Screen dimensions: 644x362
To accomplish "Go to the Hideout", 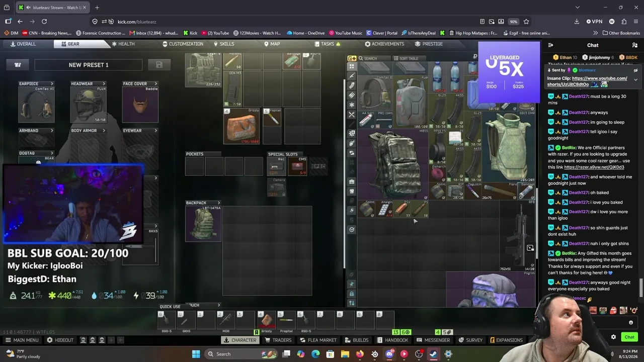I will 60,340.
